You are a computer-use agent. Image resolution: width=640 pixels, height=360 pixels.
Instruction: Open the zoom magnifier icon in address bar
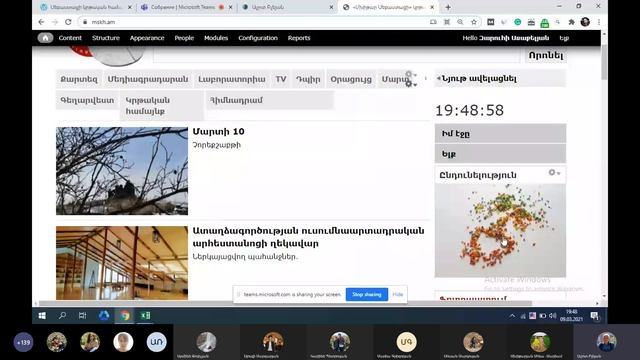click(460, 22)
